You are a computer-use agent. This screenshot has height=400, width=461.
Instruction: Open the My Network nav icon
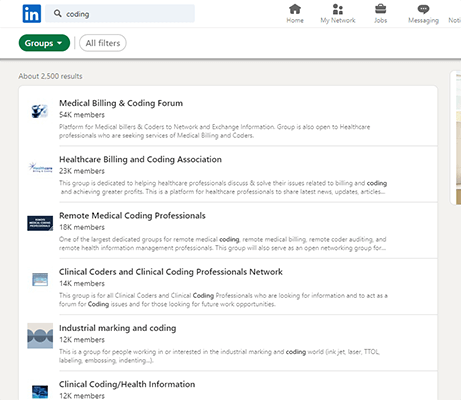pos(338,14)
